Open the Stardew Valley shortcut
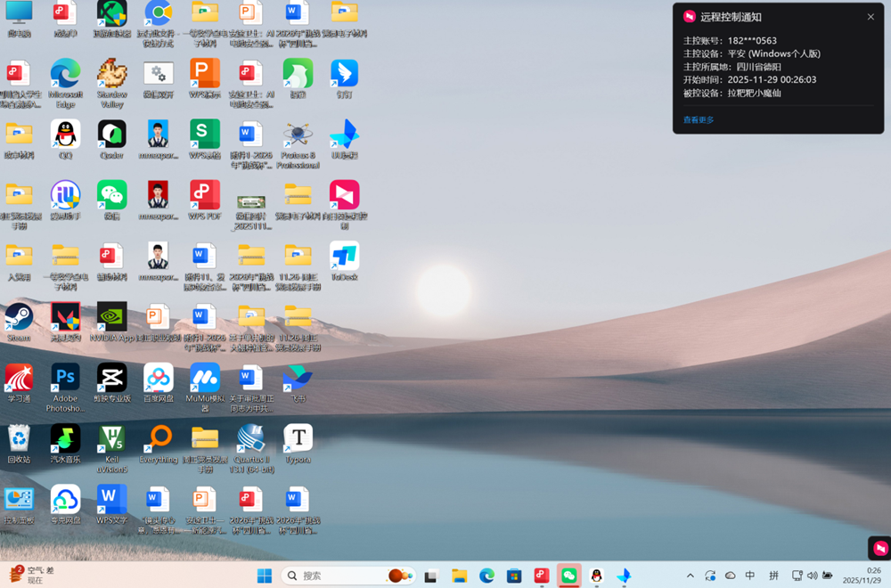 pos(111,75)
